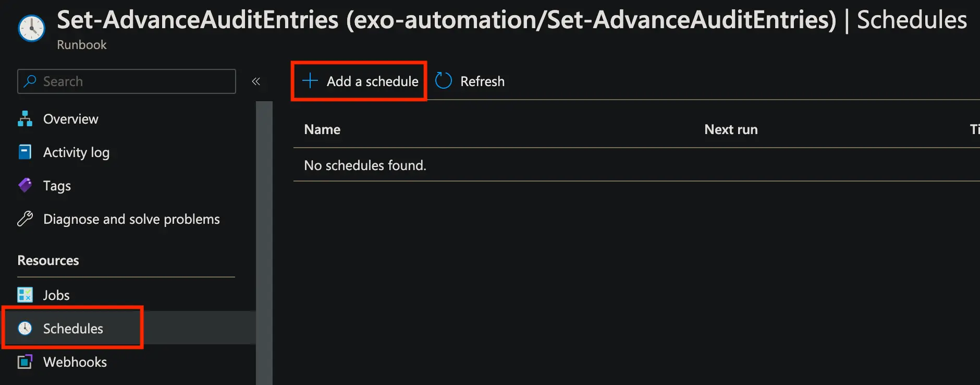The height and width of the screenshot is (385, 980).
Task: Click the circular Refresh arrow icon
Action: 443,81
